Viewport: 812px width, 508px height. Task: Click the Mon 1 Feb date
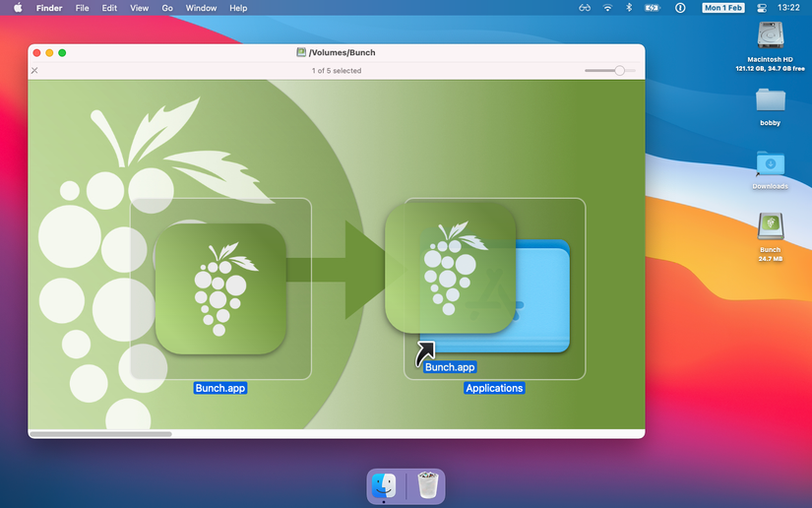coord(723,8)
